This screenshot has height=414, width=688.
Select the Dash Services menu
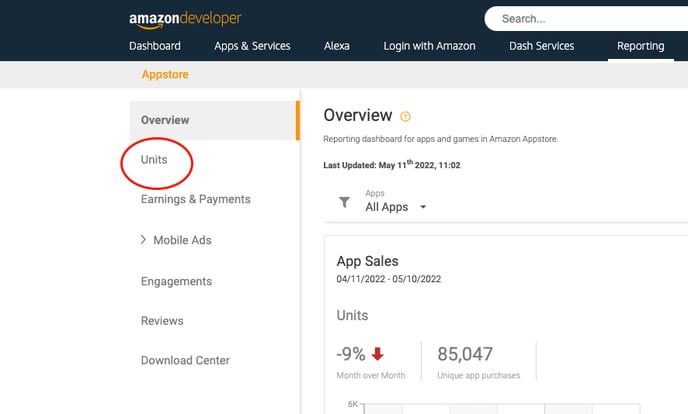point(541,46)
